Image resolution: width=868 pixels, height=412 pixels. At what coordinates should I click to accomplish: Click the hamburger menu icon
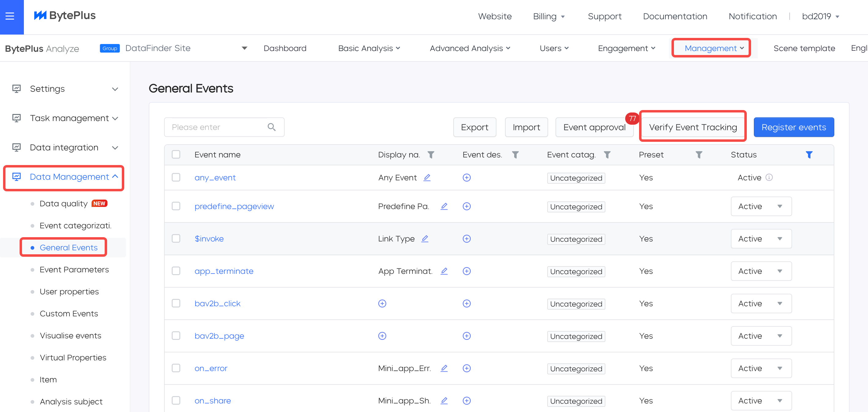(10, 16)
